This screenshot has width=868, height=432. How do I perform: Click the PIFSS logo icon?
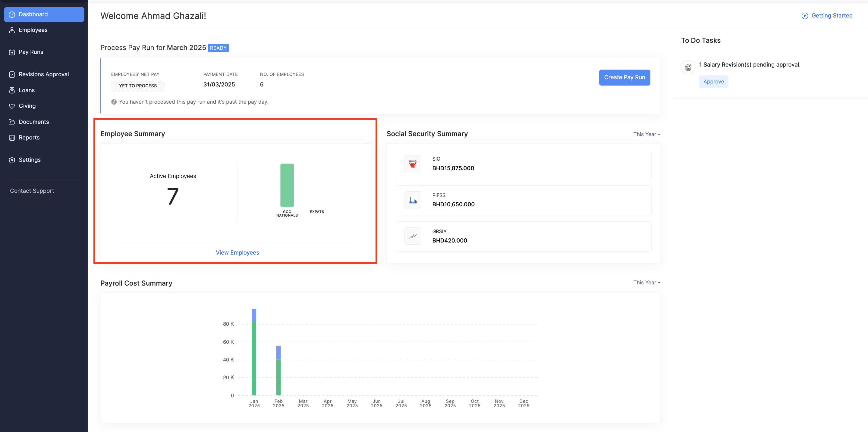tap(412, 200)
